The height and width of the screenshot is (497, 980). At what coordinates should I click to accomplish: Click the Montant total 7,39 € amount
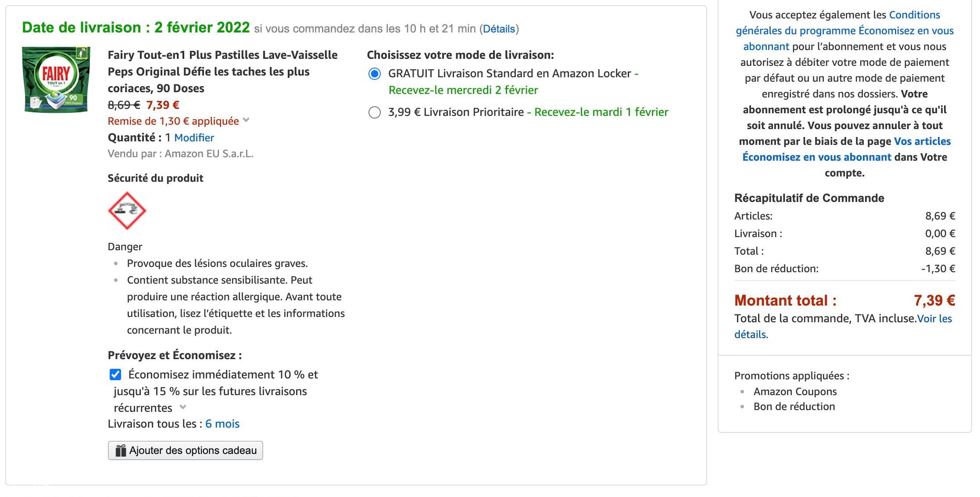[934, 301]
